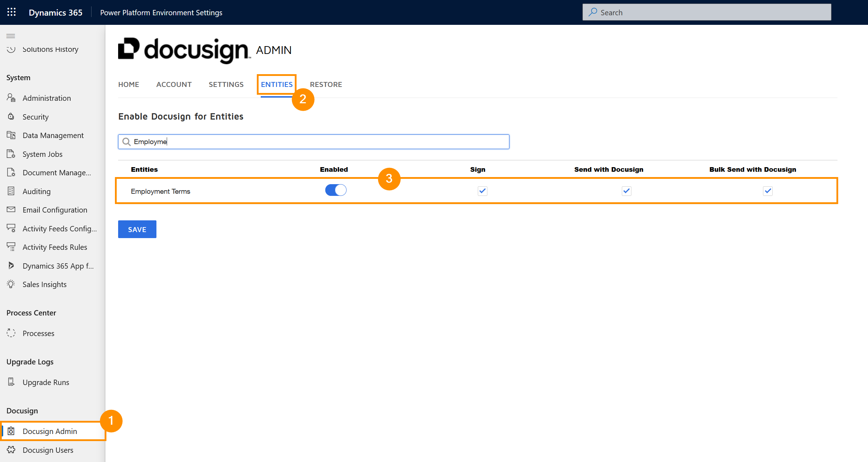Click the Docusign Users gear icon
This screenshot has height=462, width=868.
pos(11,450)
